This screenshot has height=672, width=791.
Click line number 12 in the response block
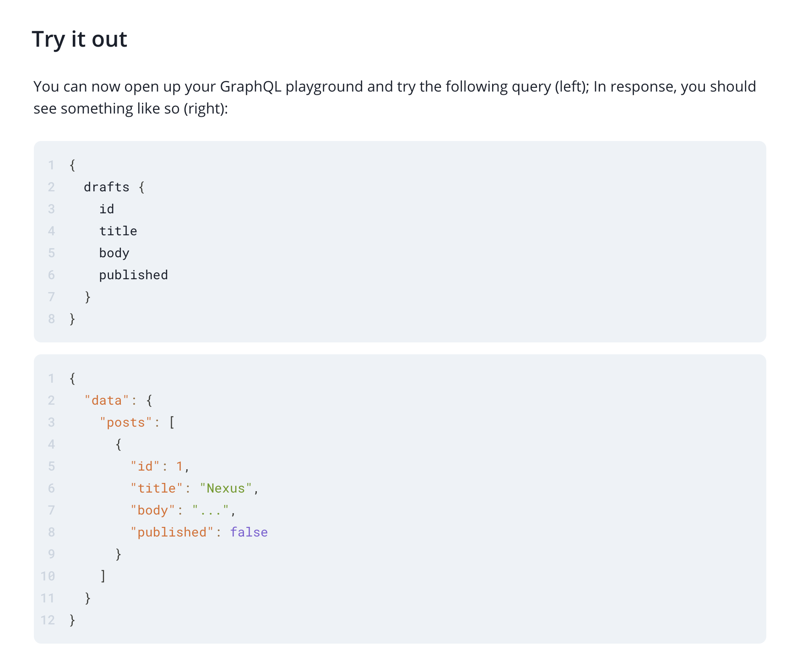point(48,620)
